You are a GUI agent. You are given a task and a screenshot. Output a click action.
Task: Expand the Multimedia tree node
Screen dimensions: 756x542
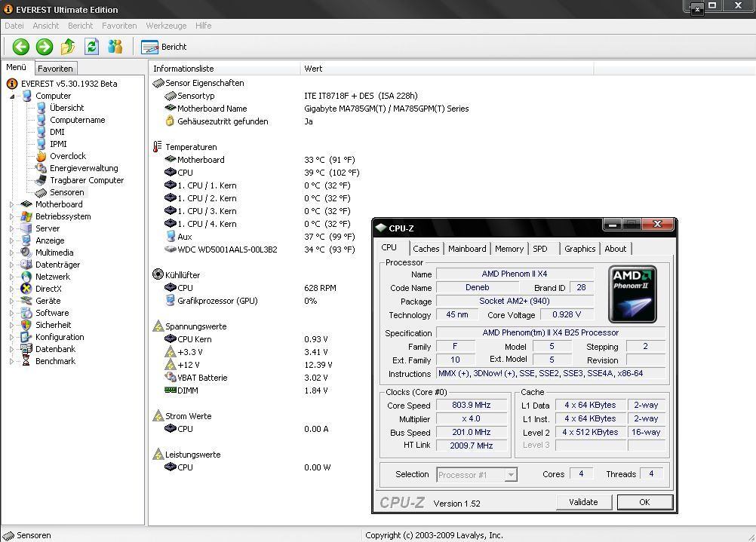coord(12,253)
